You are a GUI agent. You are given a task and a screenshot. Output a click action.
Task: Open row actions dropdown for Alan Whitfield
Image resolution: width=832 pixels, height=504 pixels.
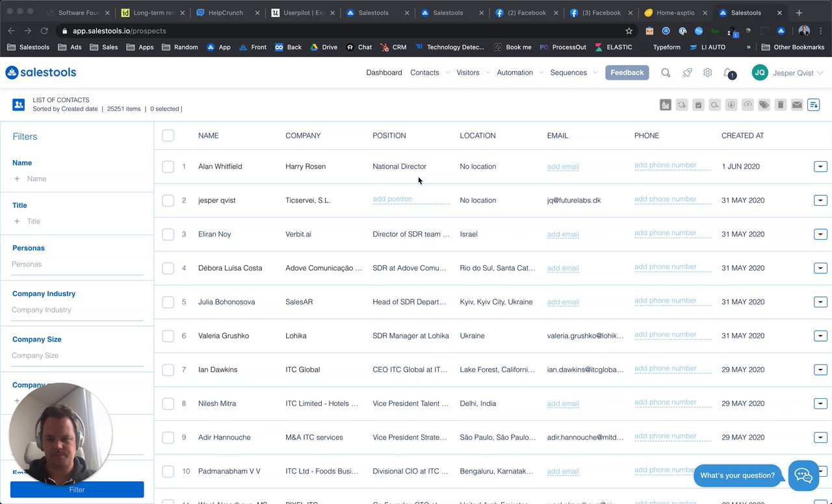[820, 167]
